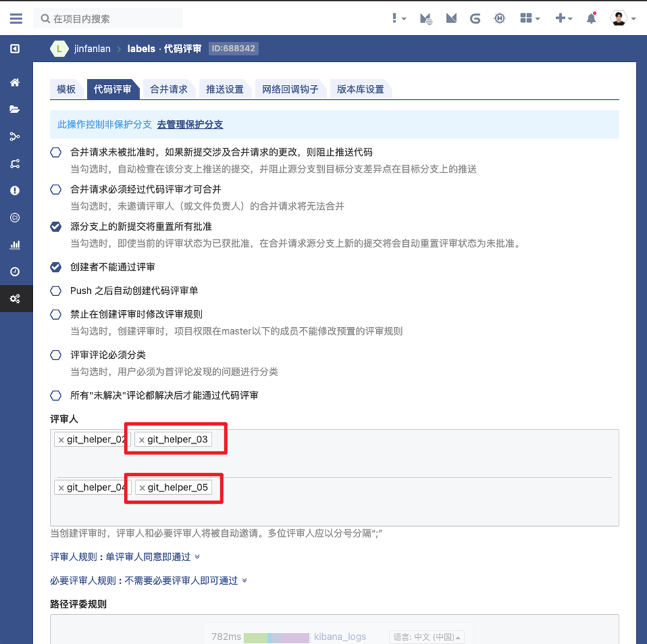Check Push 之后自动创建代码评审单
This screenshot has width=647, height=644.
[x=56, y=290]
